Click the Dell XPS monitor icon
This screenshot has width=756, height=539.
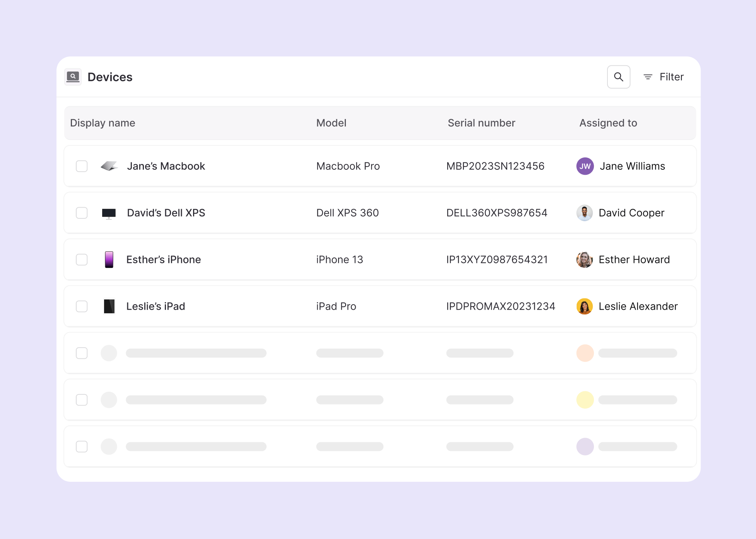pos(109,213)
